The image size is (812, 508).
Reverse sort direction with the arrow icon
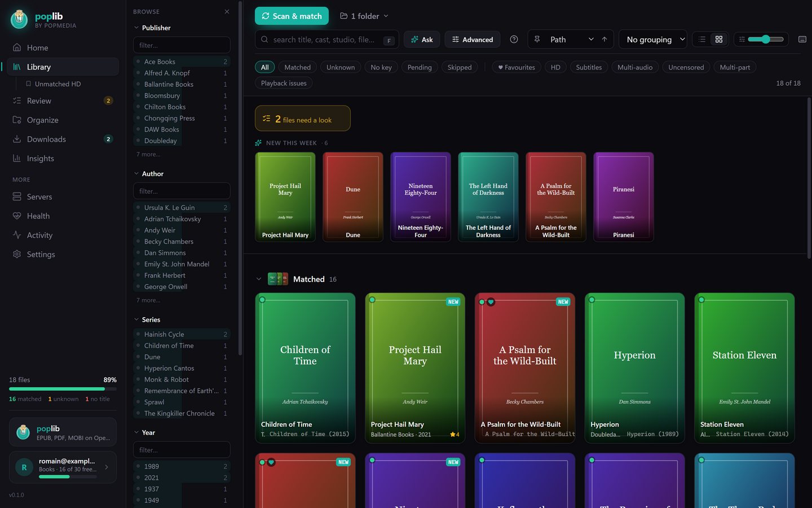(x=604, y=40)
